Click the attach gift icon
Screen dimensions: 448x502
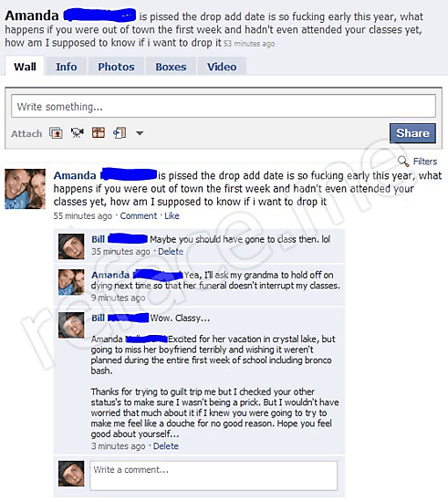click(x=99, y=132)
